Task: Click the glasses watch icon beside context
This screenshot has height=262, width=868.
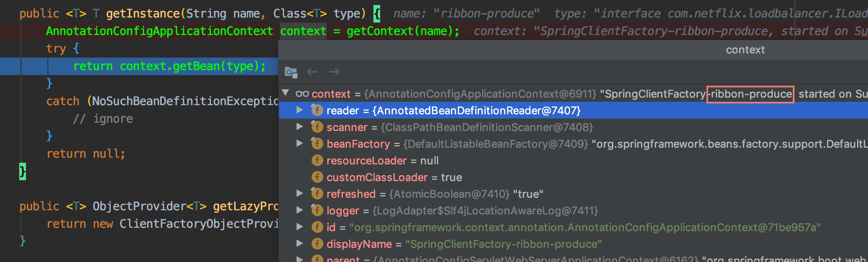Action: pyautogui.click(x=302, y=94)
